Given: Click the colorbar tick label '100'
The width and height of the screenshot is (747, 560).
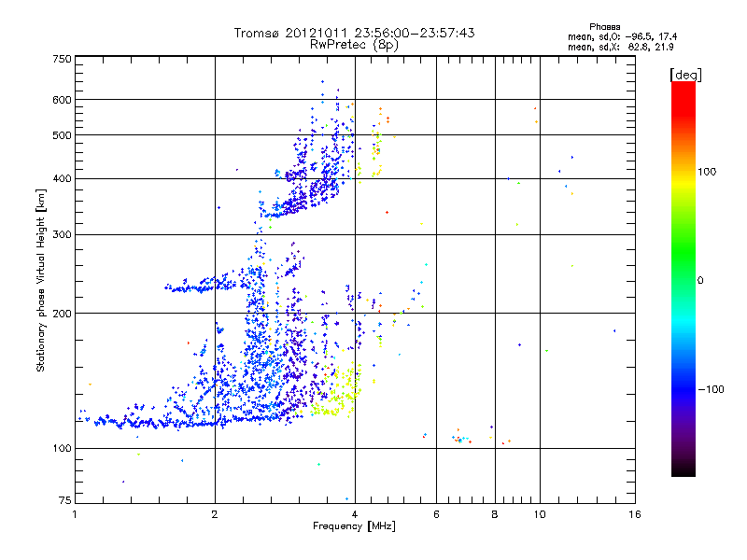Looking at the screenshot, I should pos(707,172).
